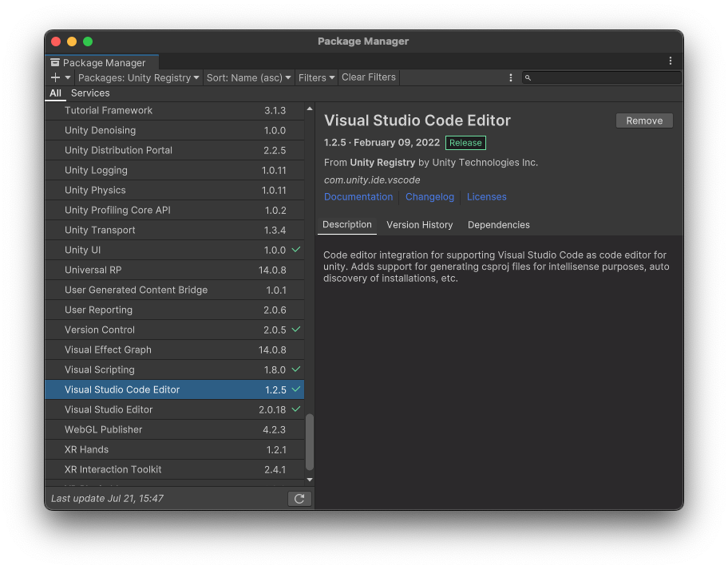Open the Packages: Unity Registry dropdown
The image size is (728, 569).
click(138, 77)
